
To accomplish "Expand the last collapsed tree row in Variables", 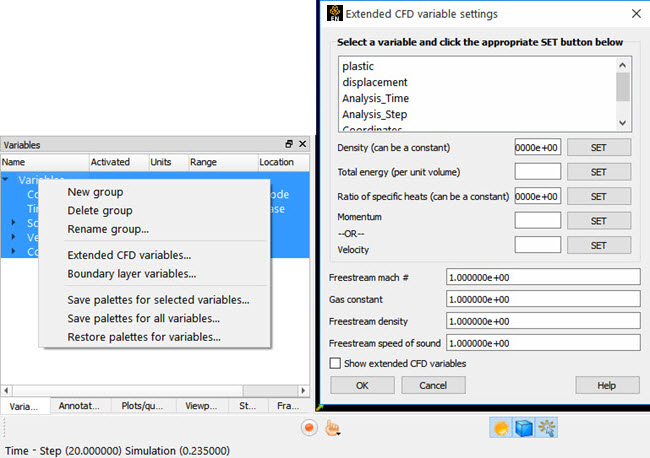I will [14, 251].
